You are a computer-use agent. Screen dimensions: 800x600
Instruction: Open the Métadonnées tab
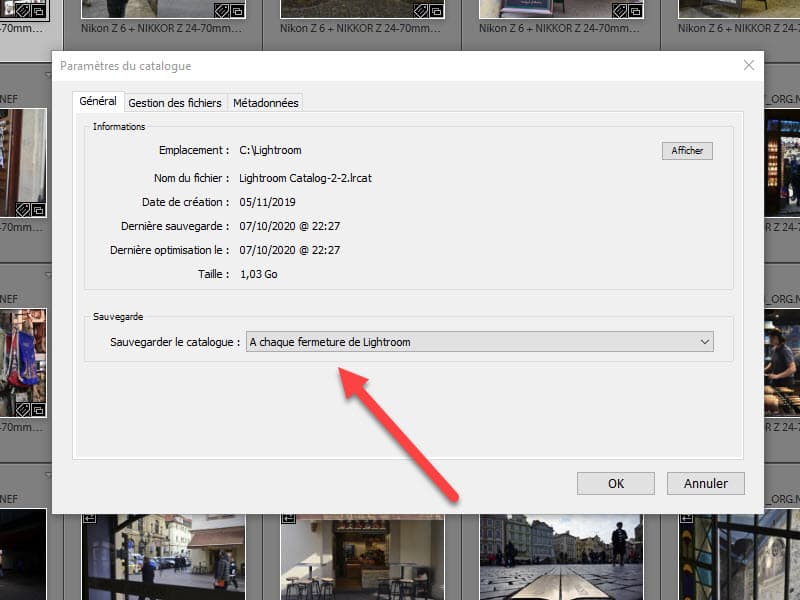click(265, 103)
